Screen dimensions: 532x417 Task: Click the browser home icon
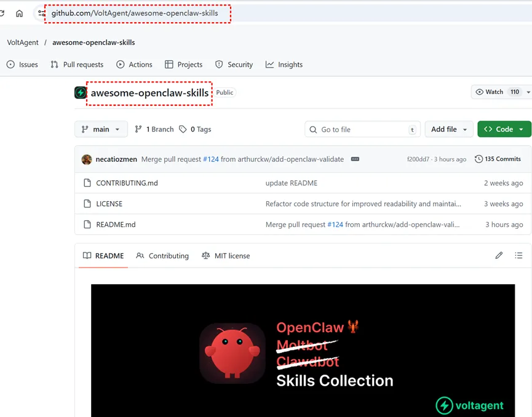click(x=19, y=14)
